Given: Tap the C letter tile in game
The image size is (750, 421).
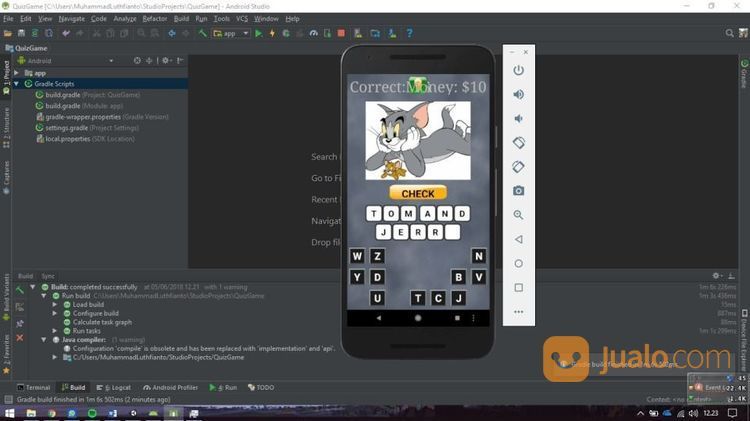Looking at the screenshot, I should [x=438, y=298].
